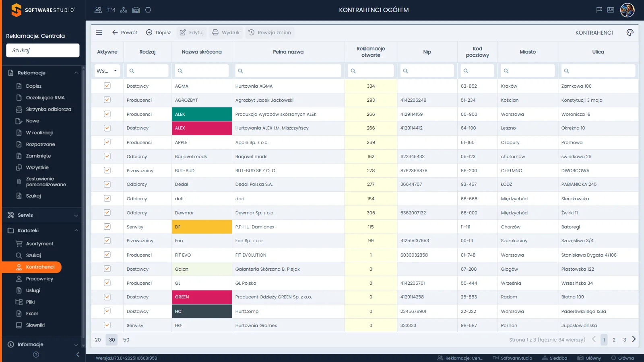Collapse the sidebar with the left chevron
Screen dimensions: 644x362
click(78, 354)
